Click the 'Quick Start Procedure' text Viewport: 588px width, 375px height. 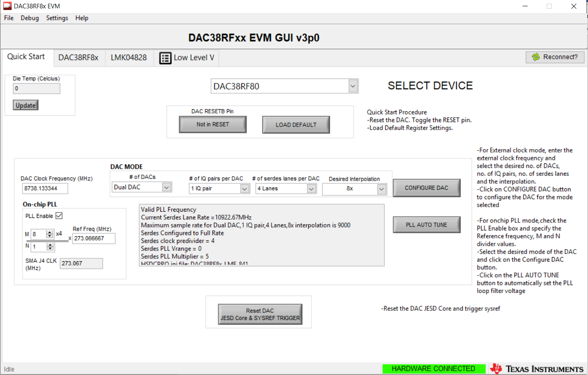pos(397,112)
